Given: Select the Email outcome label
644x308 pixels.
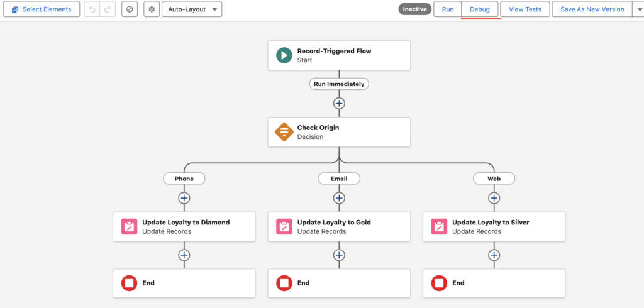Looking at the screenshot, I should (339, 179).
